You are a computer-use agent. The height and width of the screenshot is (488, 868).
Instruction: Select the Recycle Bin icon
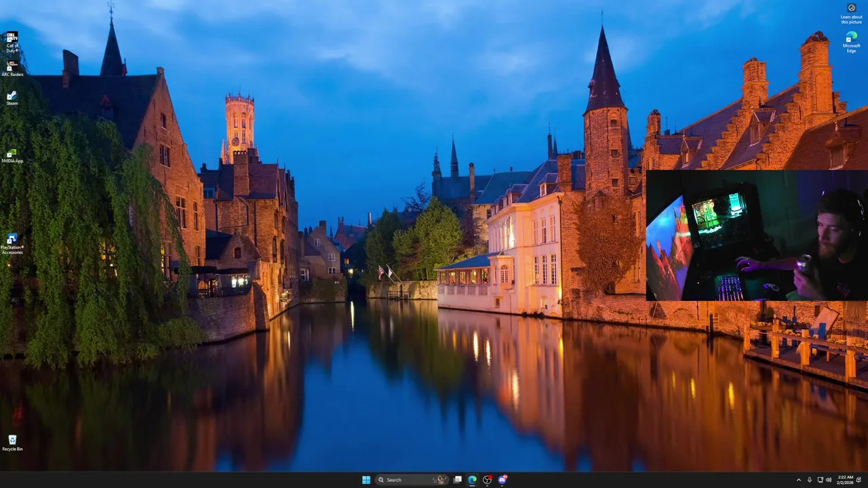point(12,443)
